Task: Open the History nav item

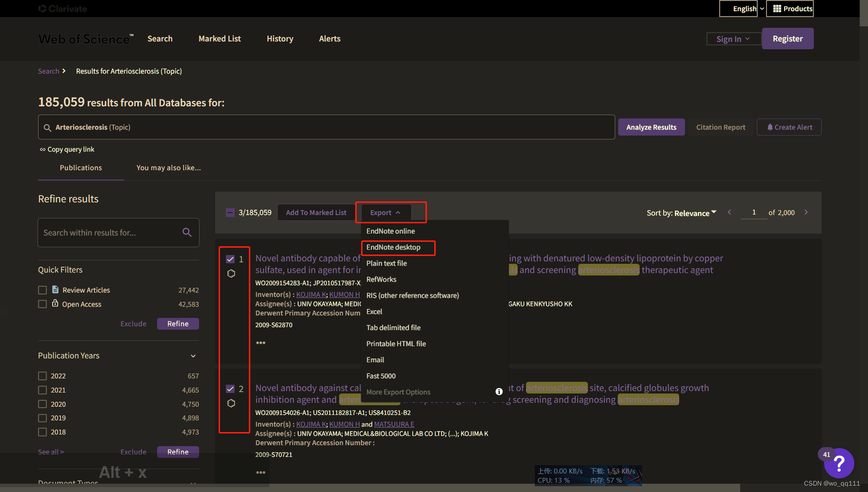Action: 280,39
